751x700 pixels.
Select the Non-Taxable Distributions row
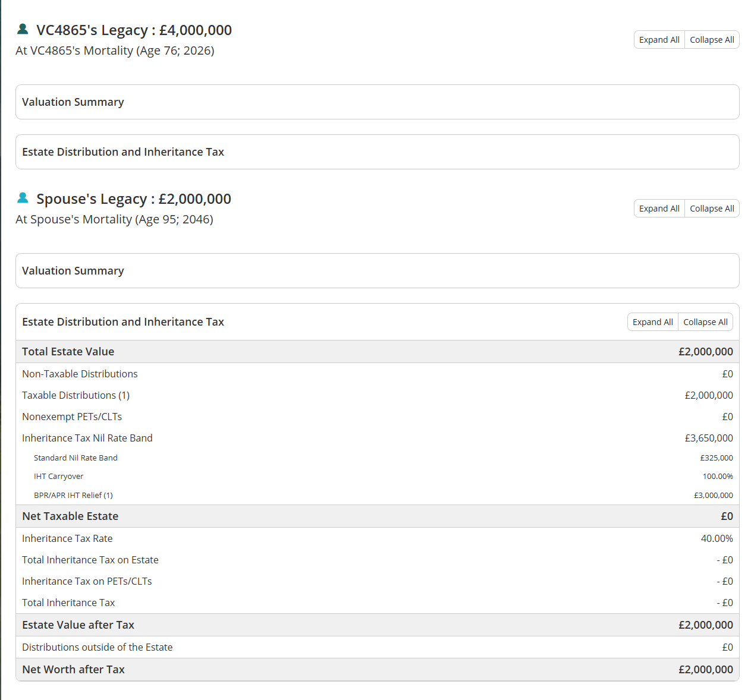[80, 374]
